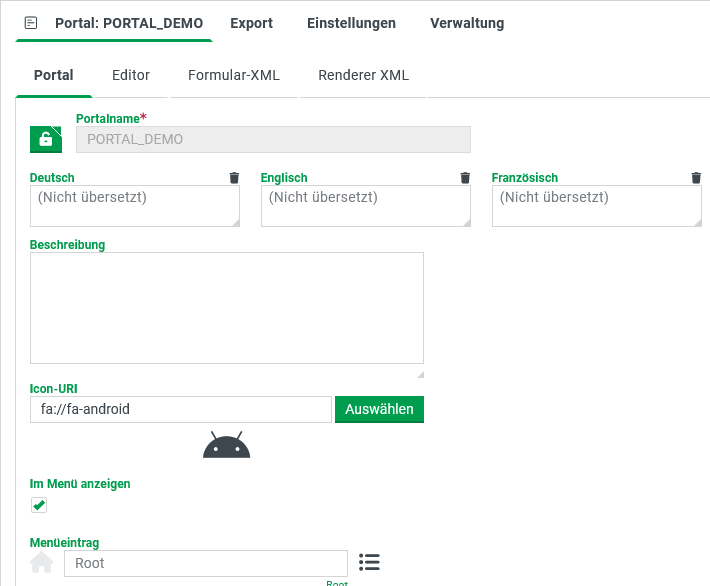Switch to the Editor tab
710x586 pixels.
click(x=130, y=75)
